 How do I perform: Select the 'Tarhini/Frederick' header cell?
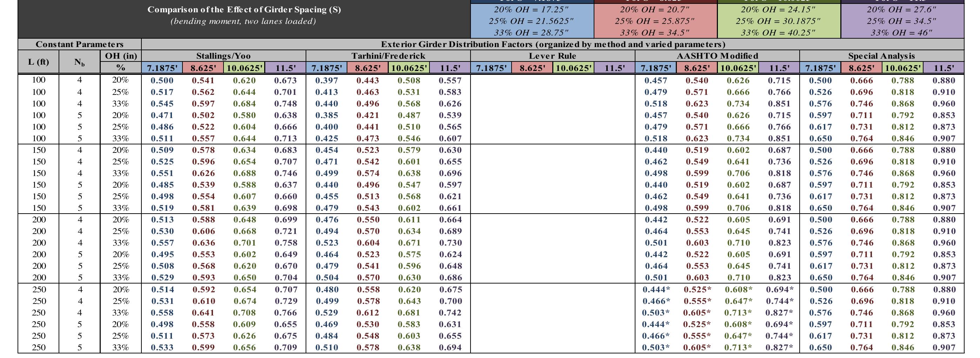pyautogui.click(x=388, y=56)
